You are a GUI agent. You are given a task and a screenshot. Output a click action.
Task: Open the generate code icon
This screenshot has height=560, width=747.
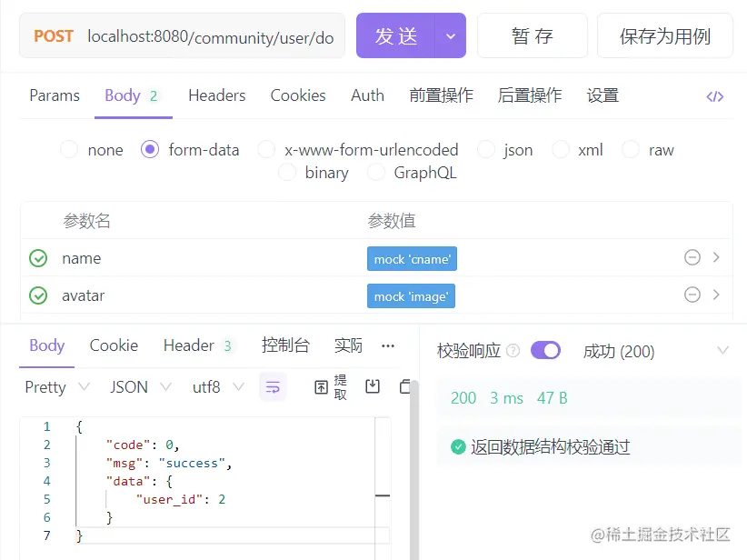click(x=714, y=96)
